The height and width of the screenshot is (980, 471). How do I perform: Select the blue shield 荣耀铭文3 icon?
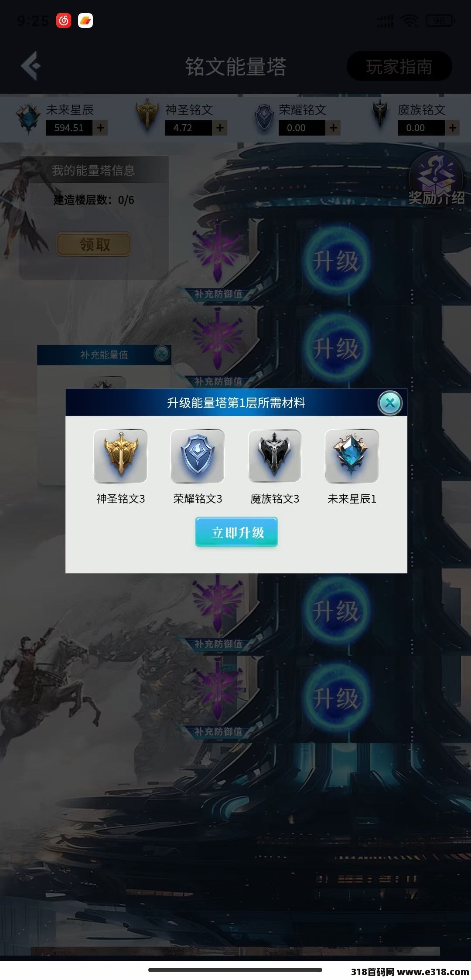tap(198, 456)
